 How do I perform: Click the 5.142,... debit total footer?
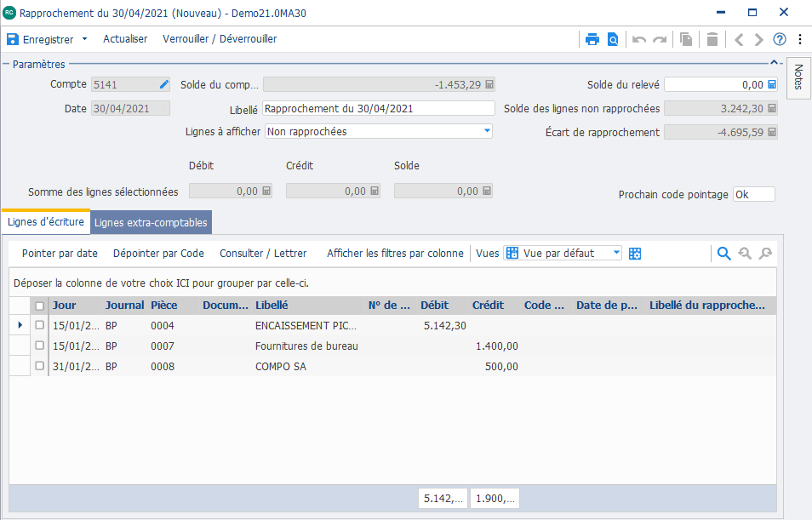coord(443,498)
